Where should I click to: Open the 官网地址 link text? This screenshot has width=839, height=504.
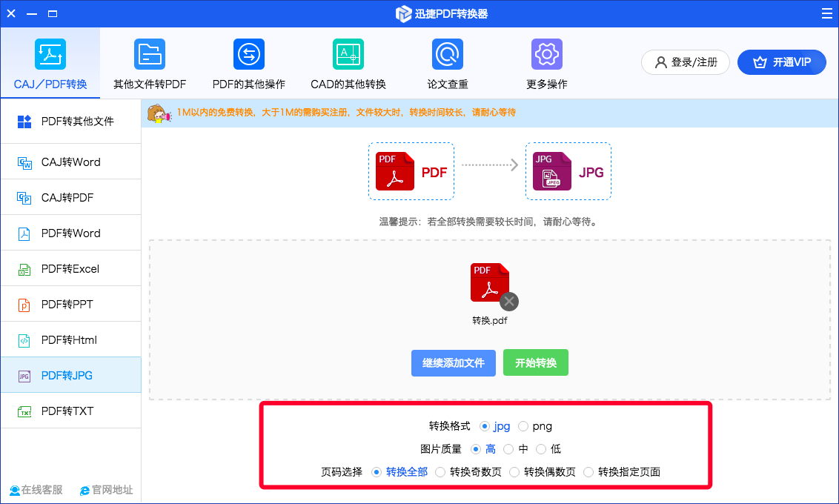click(x=113, y=490)
